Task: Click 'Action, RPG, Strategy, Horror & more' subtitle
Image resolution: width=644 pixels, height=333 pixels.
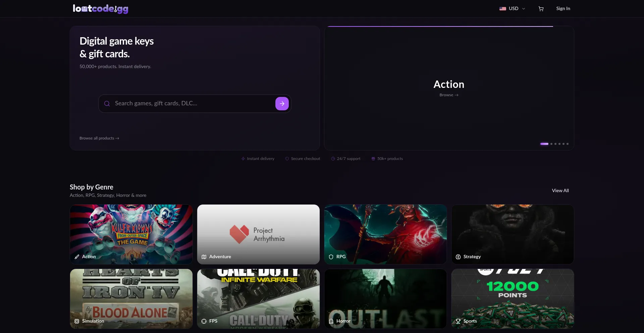Action: [108, 195]
